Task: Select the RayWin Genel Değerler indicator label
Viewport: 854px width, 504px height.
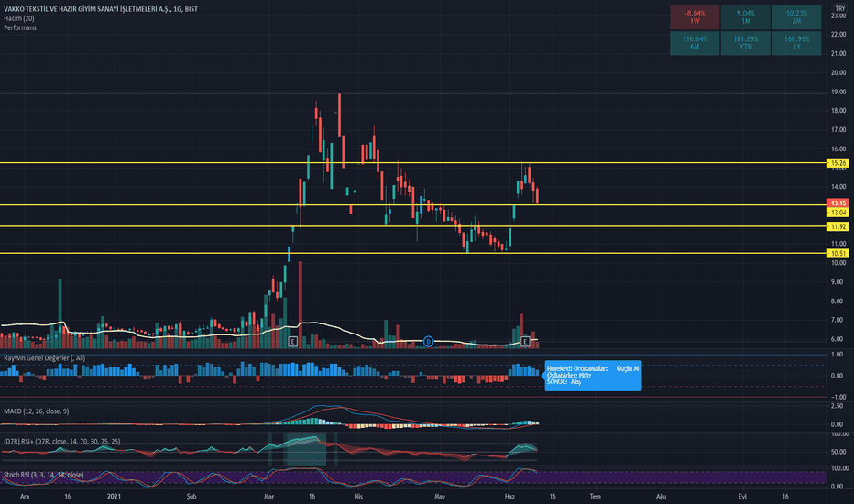Action: pyautogui.click(x=45, y=358)
